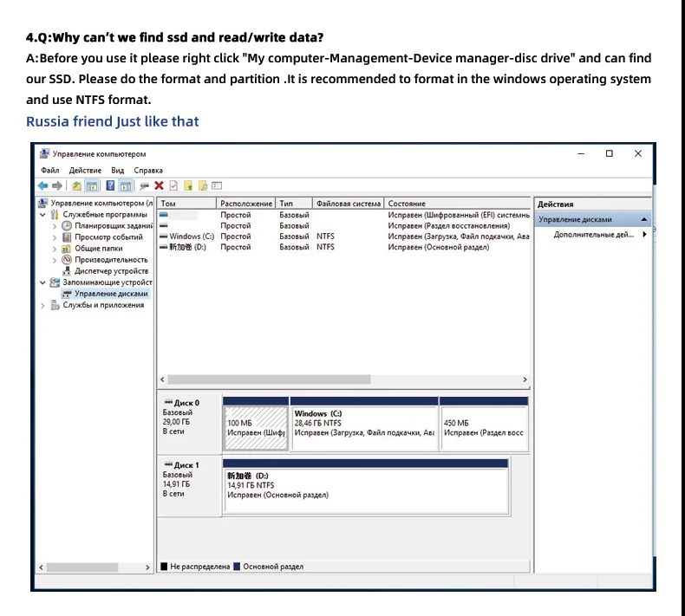Image resolution: width=685 pixels, height=616 pixels.
Task: Open the Файл menu
Action: tap(49, 171)
